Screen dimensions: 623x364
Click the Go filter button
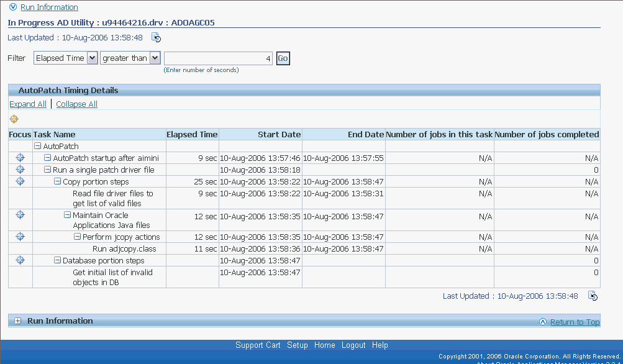tap(283, 58)
